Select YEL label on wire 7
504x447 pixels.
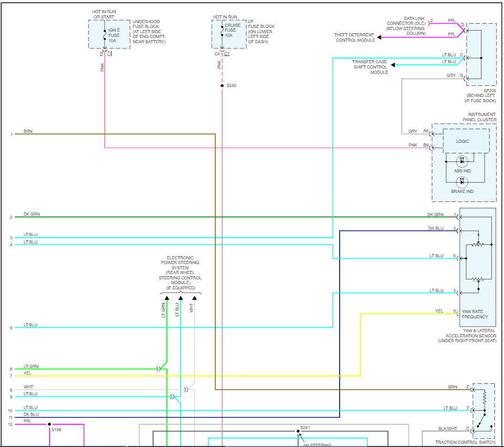27,373
